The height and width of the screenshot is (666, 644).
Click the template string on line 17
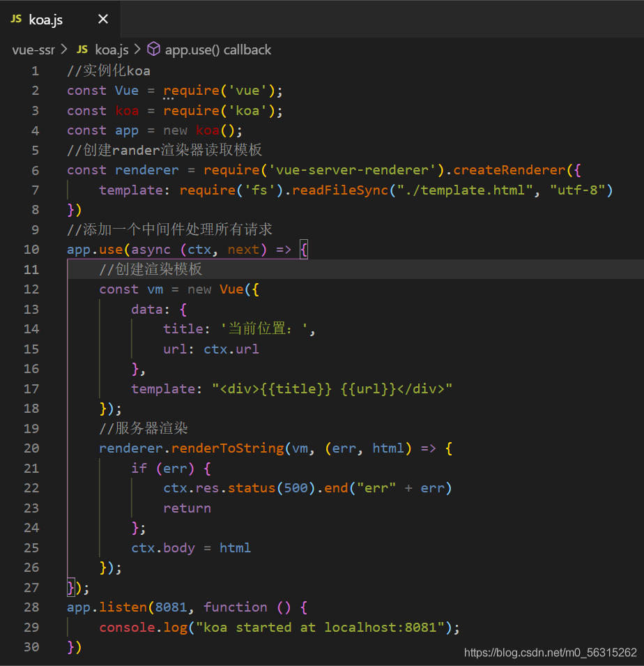[x=332, y=389]
